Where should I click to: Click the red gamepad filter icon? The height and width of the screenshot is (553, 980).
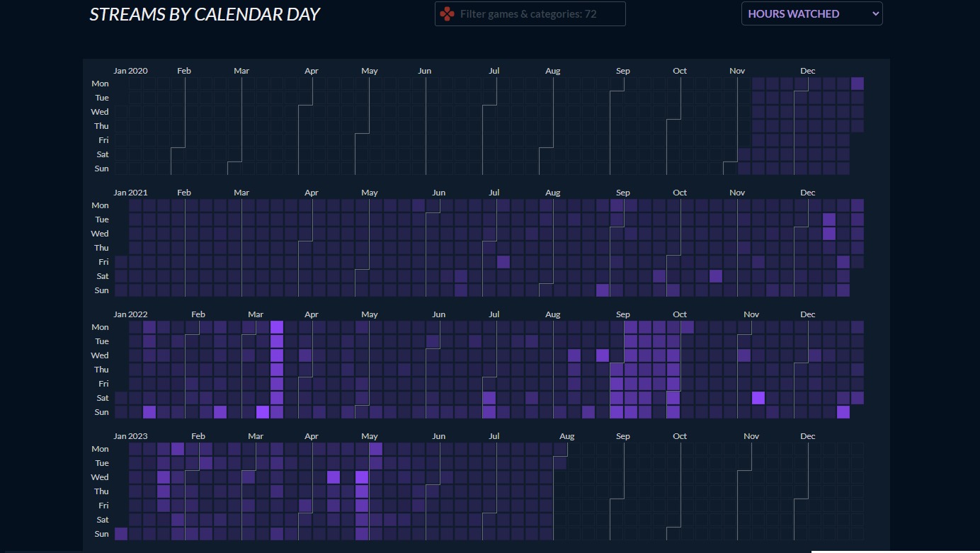pyautogui.click(x=447, y=14)
